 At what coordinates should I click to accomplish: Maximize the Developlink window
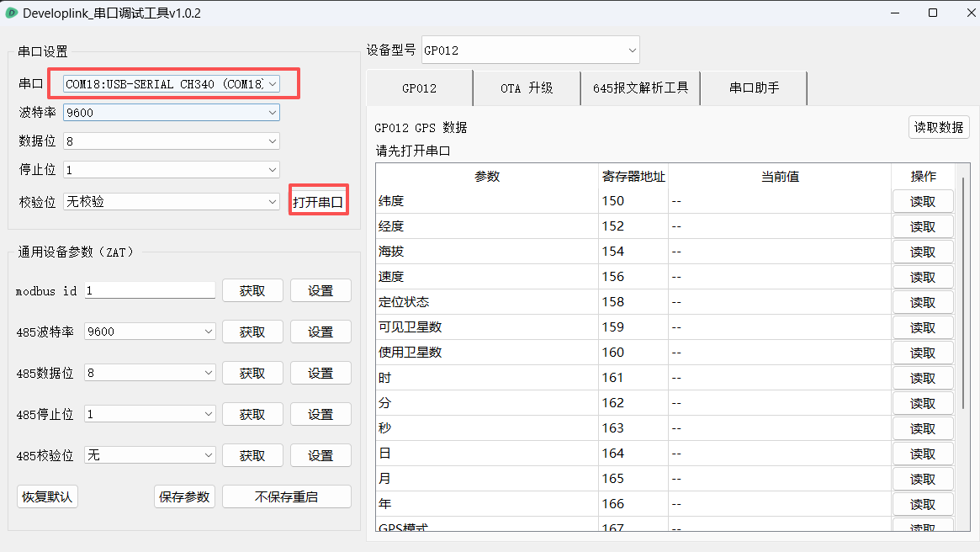pyautogui.click(x=933, y=13)
